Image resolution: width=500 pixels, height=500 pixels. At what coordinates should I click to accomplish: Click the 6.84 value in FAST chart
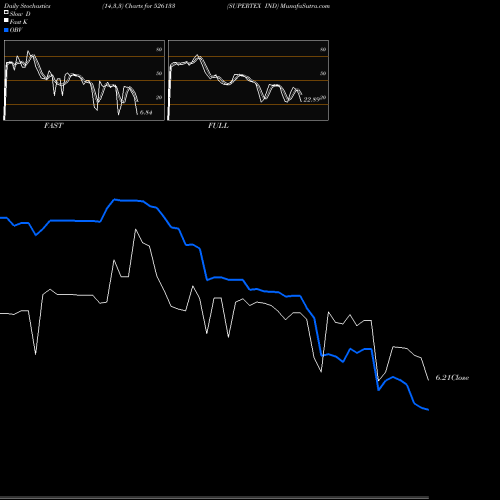coord(146,113)
